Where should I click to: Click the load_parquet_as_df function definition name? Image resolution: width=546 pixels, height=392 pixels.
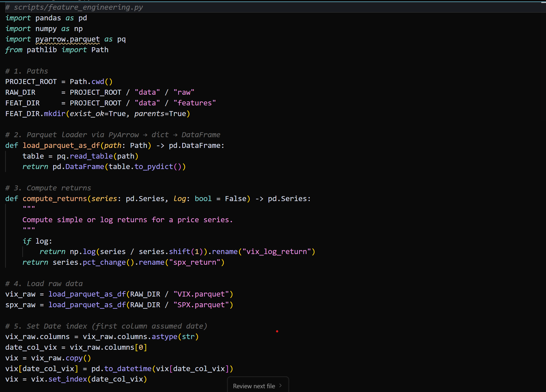[x=61, y=145]
